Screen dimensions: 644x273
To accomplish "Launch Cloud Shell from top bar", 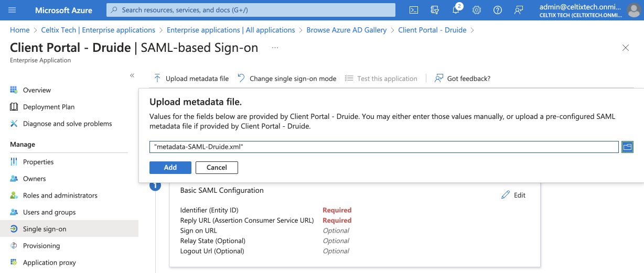I will click(414, 10).
